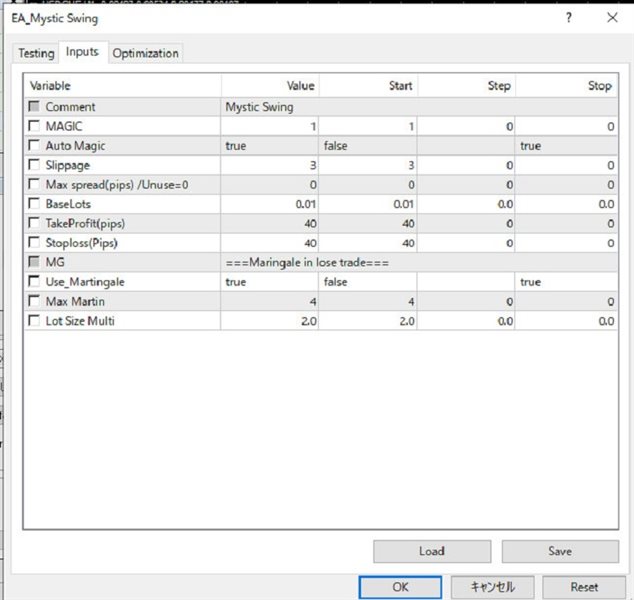Click the 'Use_Martingale' variable name
634x600 pixels.
coord(85,282)
